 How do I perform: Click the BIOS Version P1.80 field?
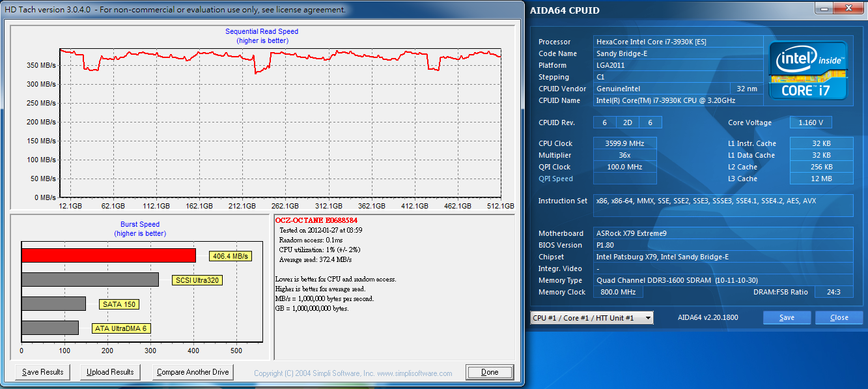(723, 245)
